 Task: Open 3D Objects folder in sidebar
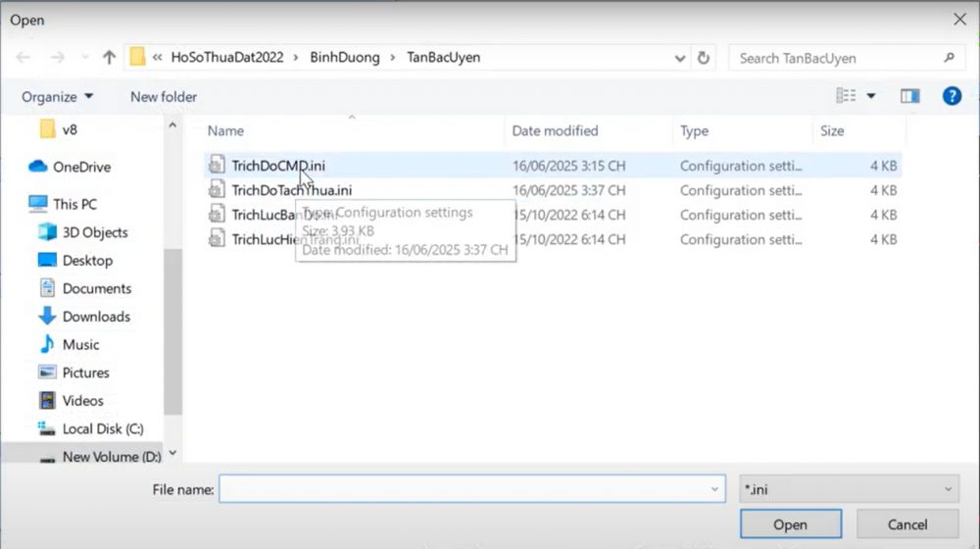point(95,232)
